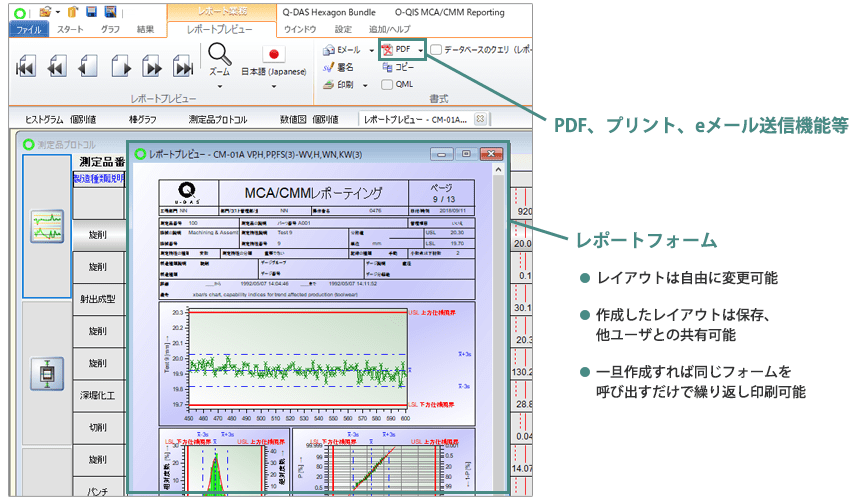This screenshot has width=866, height=500.
Task: Click the コピー button label
Action: point(404,67)
